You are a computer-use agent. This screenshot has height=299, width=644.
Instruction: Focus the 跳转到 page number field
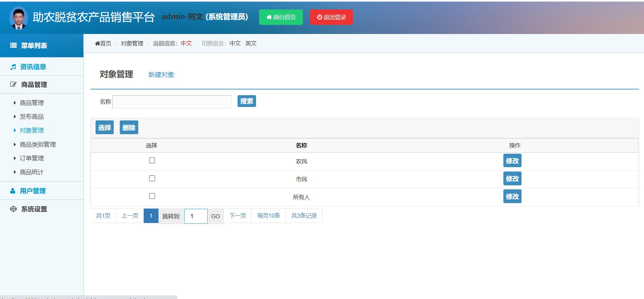pos(196,216)
